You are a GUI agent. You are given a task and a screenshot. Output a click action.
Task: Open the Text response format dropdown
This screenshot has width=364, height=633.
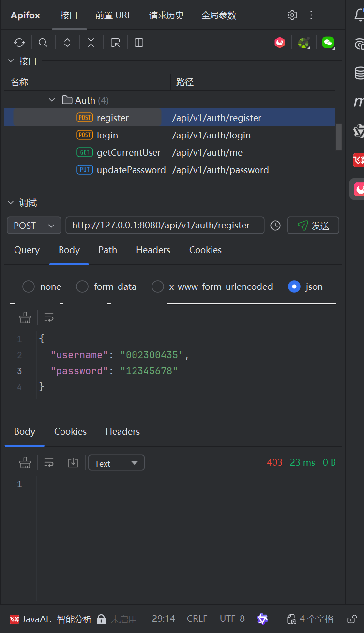pos(116,463)
